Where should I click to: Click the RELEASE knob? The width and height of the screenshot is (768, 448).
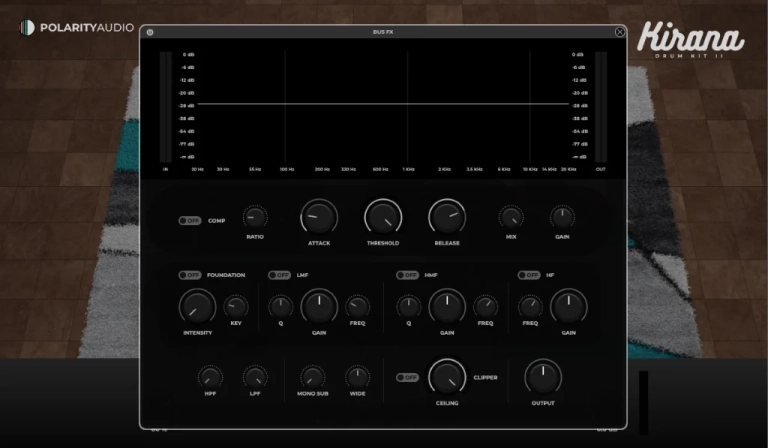[447, 217]
